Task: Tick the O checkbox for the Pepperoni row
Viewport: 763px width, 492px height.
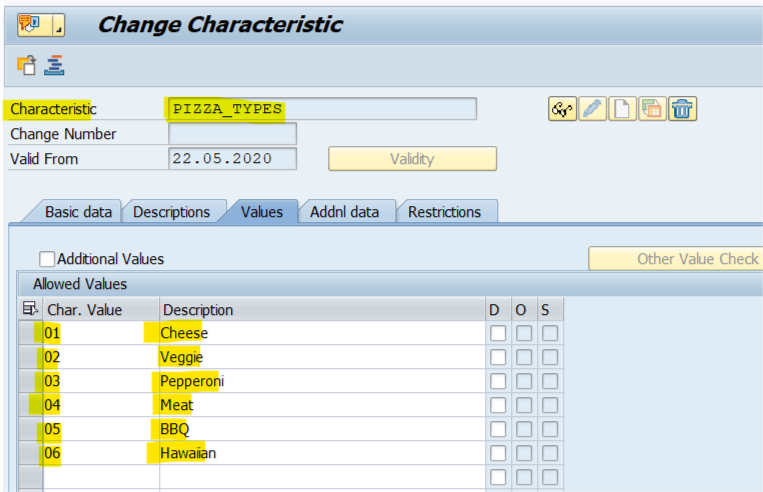Action: click(x=524, y=381)
